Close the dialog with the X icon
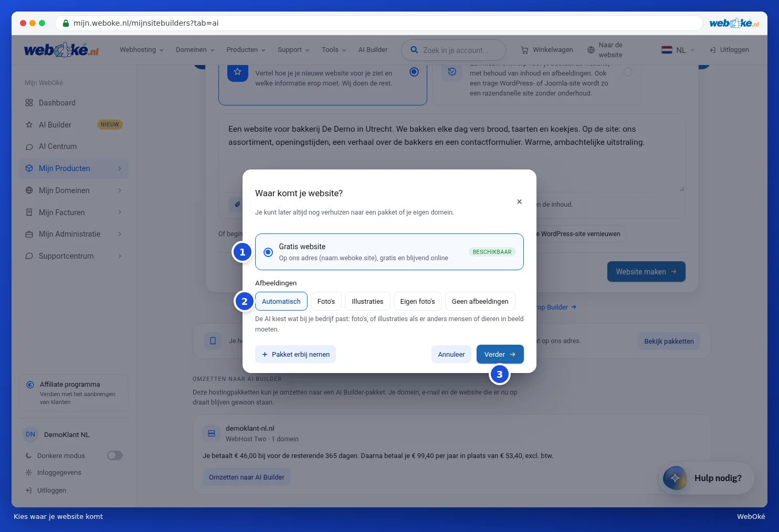This screenshot has height=532, width=779. point(519,201)
